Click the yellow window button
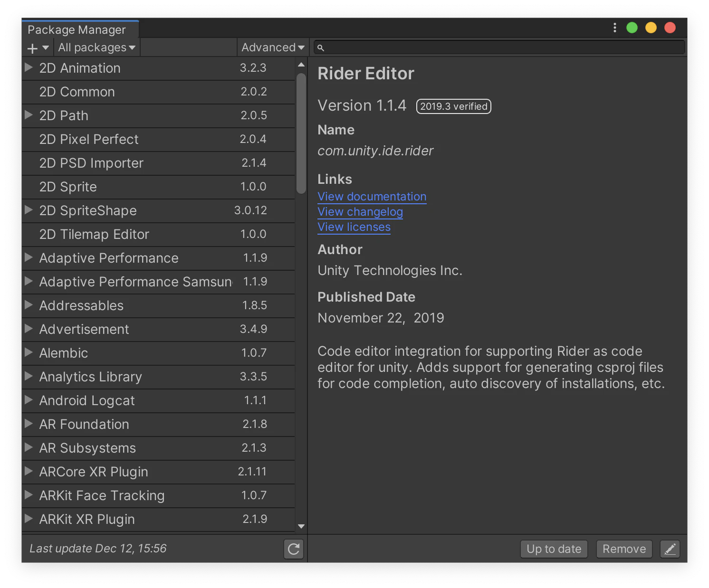Image resolution: width=709 pixels, height=588 pixels. [x=651, y=28]
